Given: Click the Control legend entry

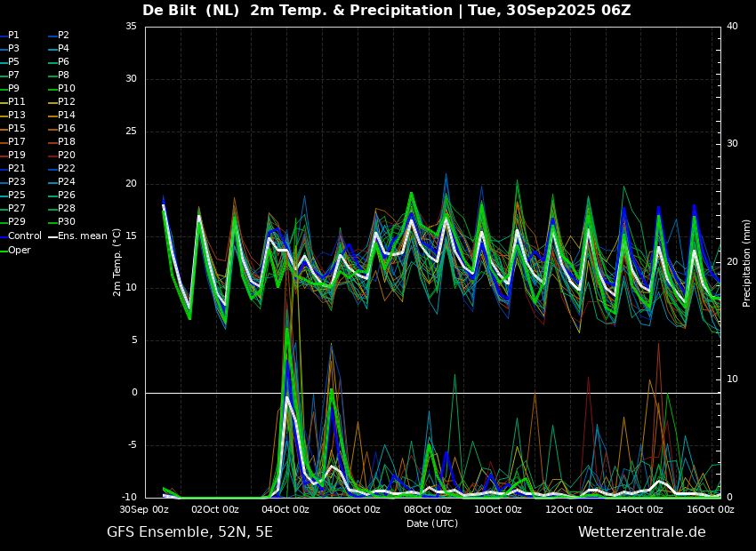Looking at the screenshot, I should (20, 236).
